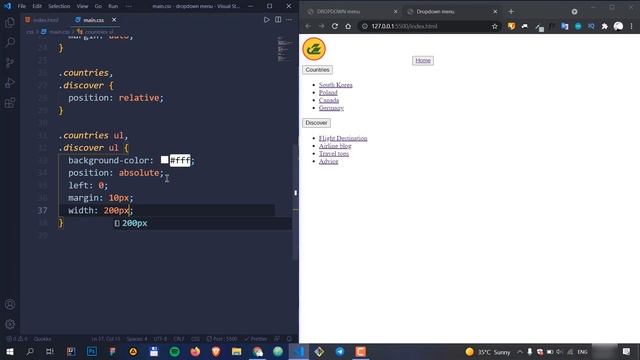Open the weather widget showing 35°C Sunny
Viewport: 640px width, 360px height.
pos(488,351)
